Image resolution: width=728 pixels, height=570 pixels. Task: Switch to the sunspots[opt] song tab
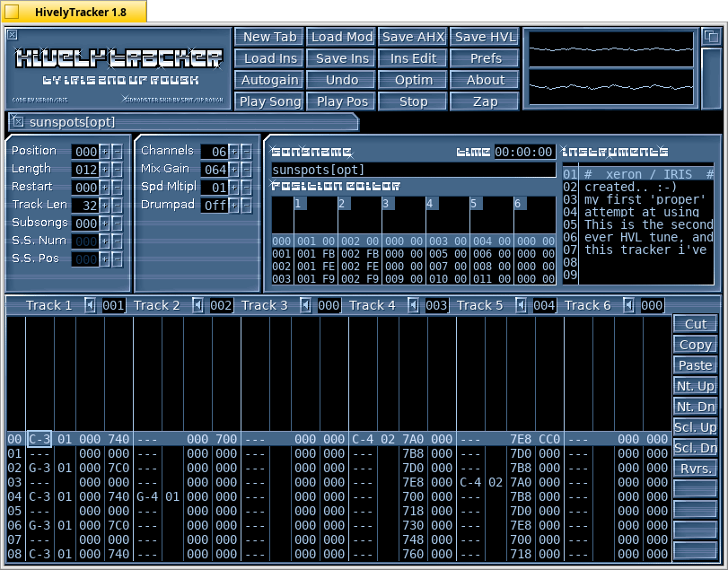pos(186,122)
